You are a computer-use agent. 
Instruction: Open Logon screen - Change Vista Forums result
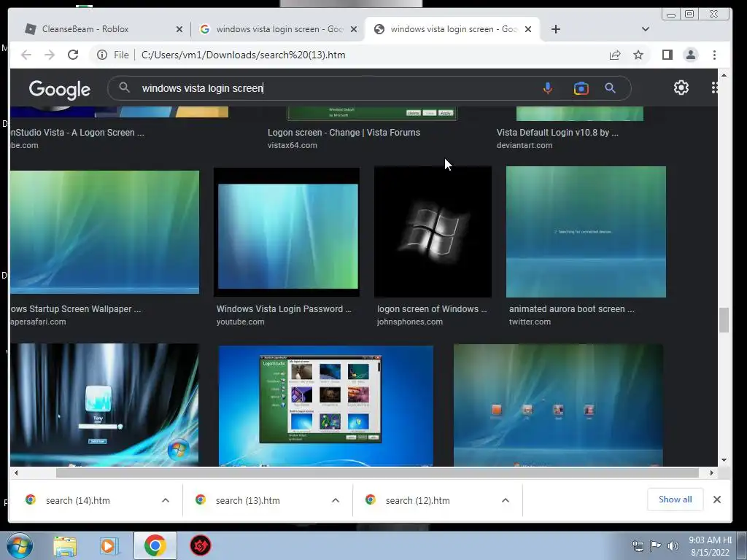tap(344, 133)
